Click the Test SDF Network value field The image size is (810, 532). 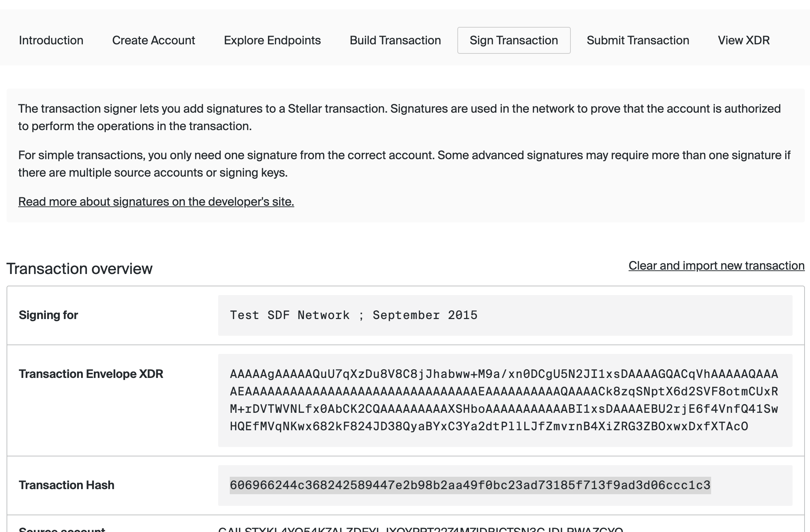(x=354, y=315)
